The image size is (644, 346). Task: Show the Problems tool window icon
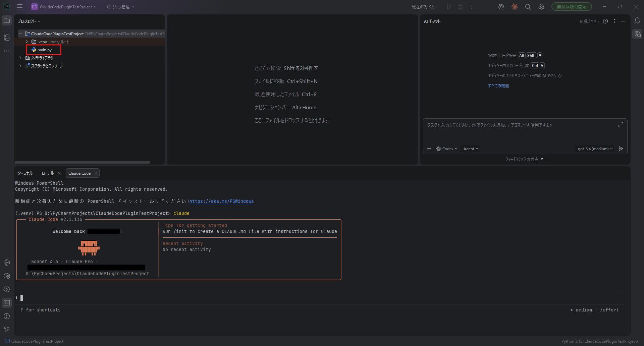pyautogui.click(x=7, y=316)
